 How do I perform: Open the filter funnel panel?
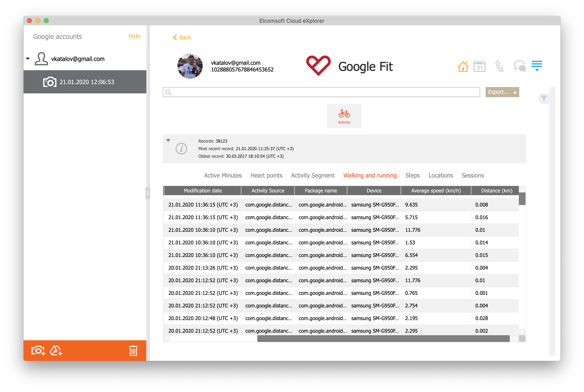click(543, 98)
